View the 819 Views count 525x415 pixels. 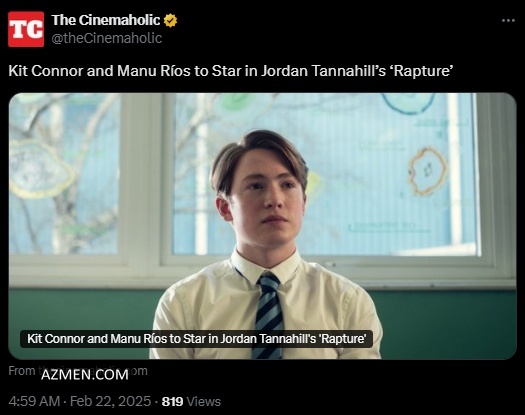click(191, 401)
